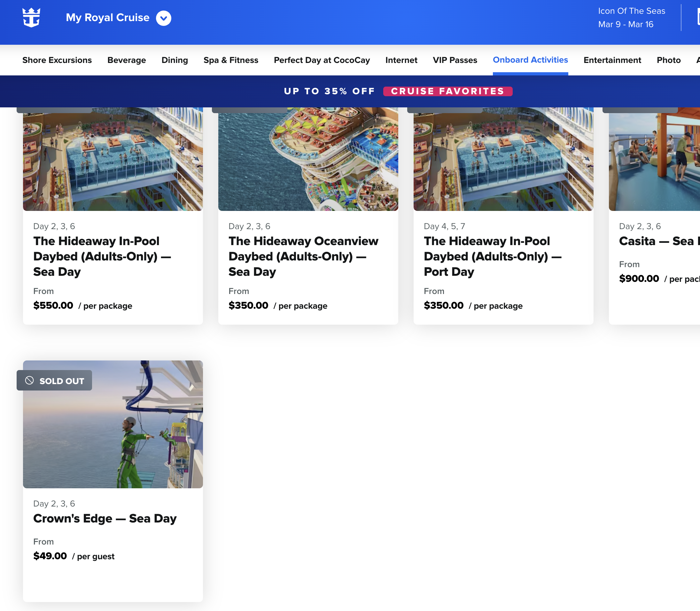
Task: Click The Hideaway Oceanview Daybed Sea Day title
Action: pos(303,256)
